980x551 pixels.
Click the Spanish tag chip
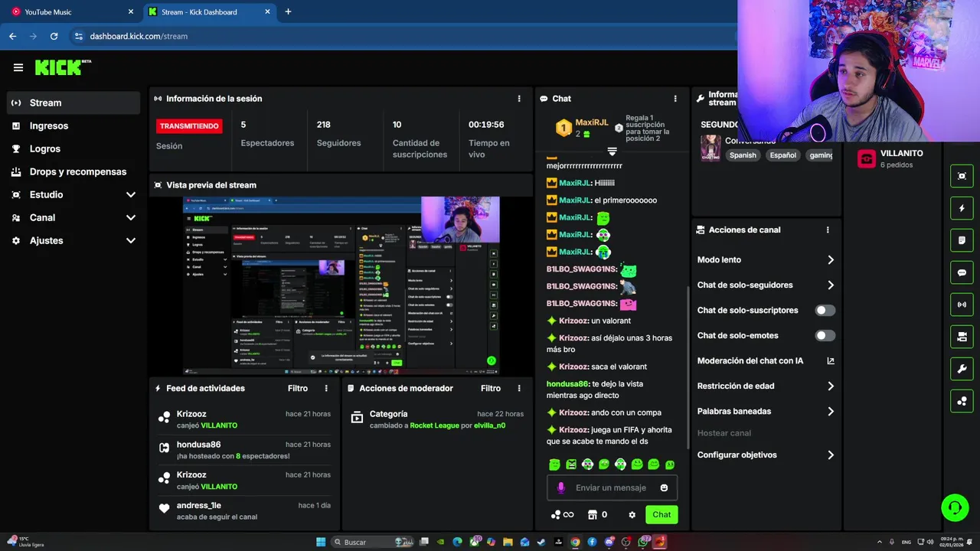point(743,155)
